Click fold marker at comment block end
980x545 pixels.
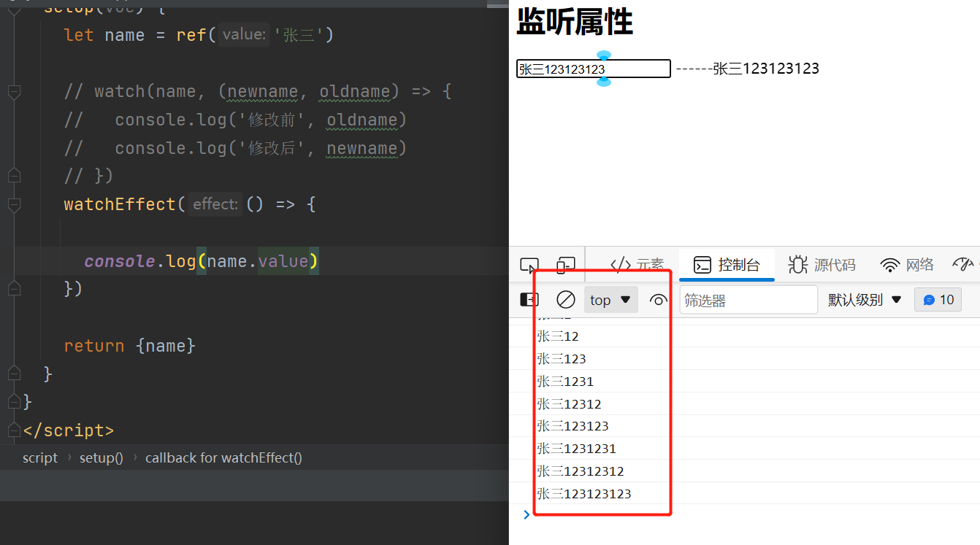[x=14, y=176]
